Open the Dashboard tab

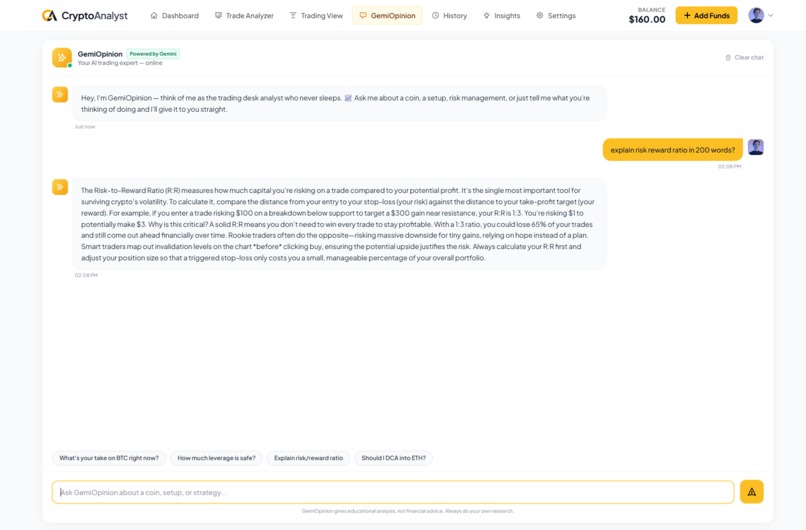point(174,15)
